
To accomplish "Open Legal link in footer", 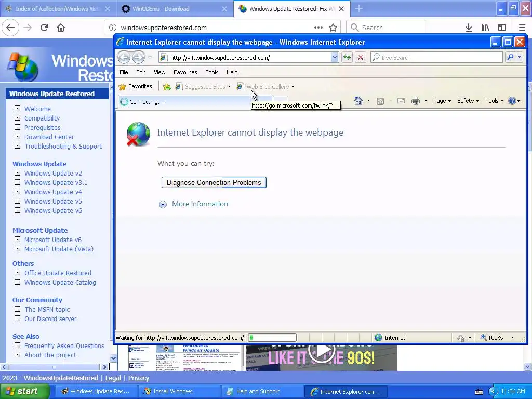I will click(113, 378).
